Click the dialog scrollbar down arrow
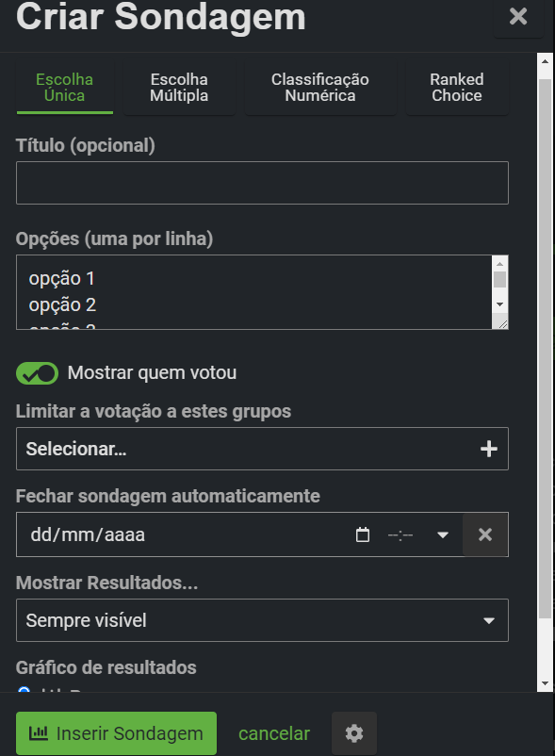This screenshot has height=756, width=555. pyautogui.click(x=545, y=683)
